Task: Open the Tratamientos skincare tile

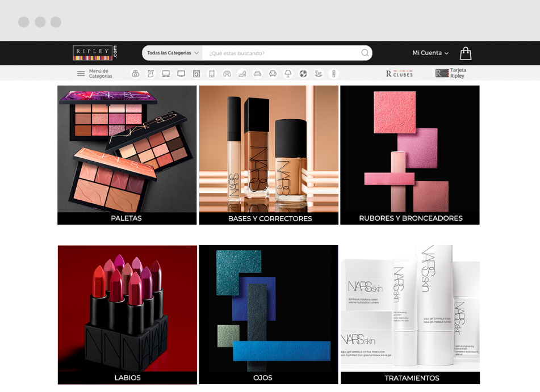Action: [x=410, y=314]
